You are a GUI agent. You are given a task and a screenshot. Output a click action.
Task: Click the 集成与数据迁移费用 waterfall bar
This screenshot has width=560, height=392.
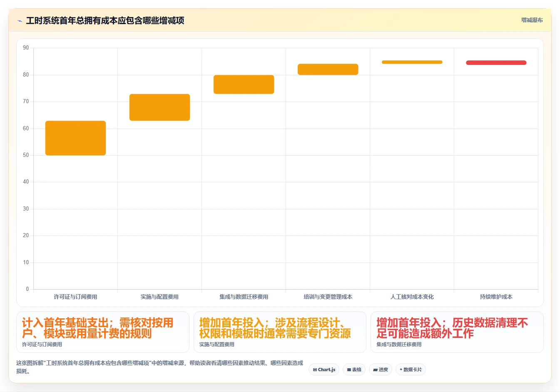point(244,84)
